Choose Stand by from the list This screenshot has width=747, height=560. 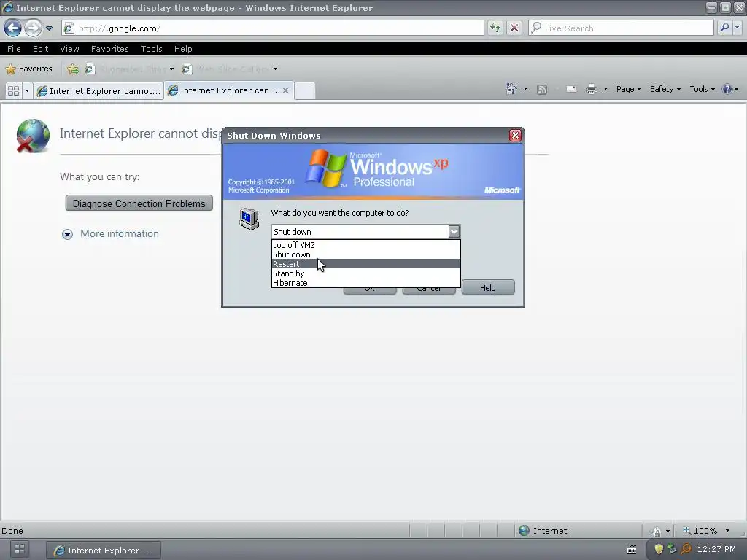(366, 273)
